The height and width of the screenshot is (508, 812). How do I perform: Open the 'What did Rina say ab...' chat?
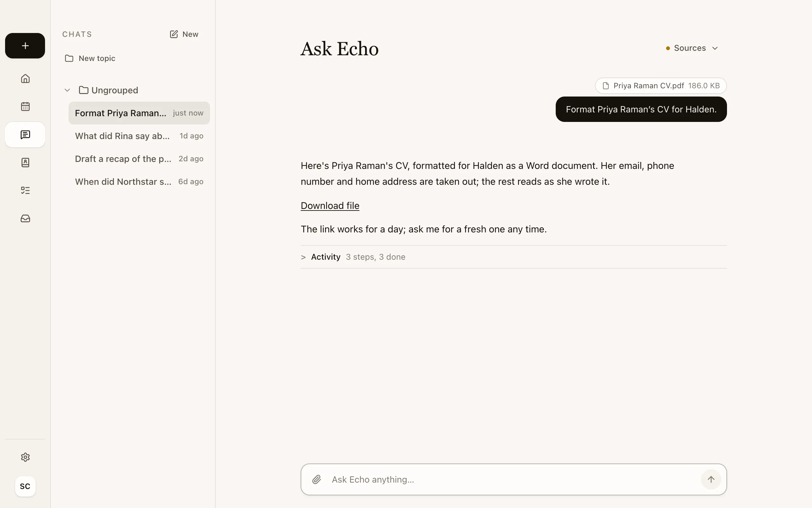tap(139, 136)
